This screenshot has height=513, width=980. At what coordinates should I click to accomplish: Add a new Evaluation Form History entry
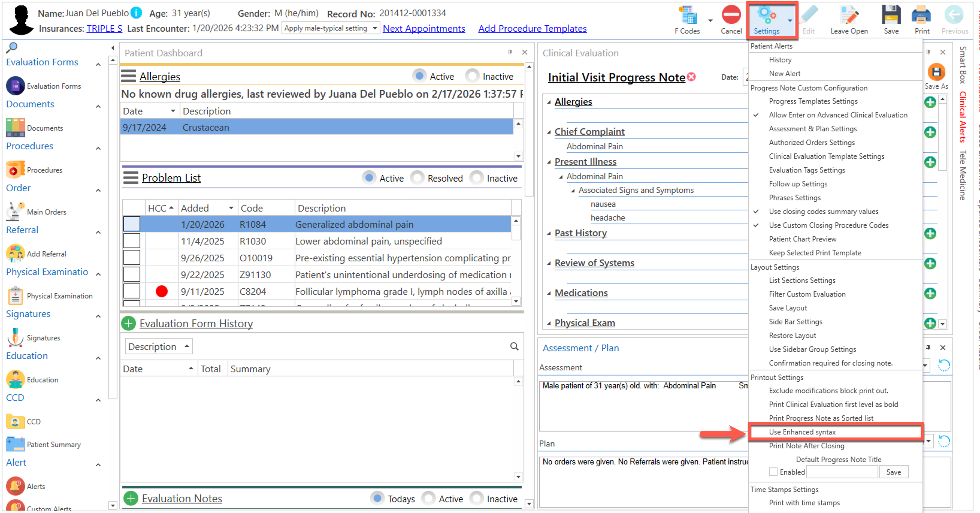[x=128, y=324]
